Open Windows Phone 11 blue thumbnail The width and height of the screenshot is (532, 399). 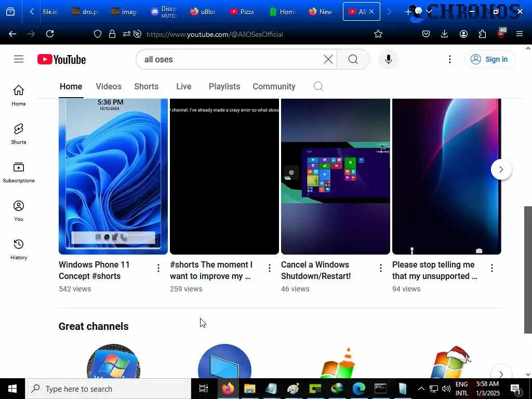pos(113,177)
